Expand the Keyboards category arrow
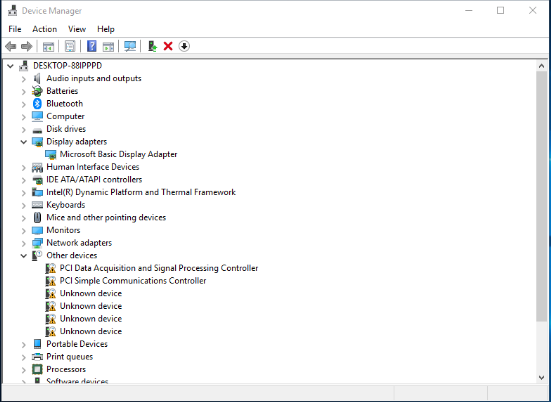The image size is (551, 402). pyautogui.click(x=24, y=205)
